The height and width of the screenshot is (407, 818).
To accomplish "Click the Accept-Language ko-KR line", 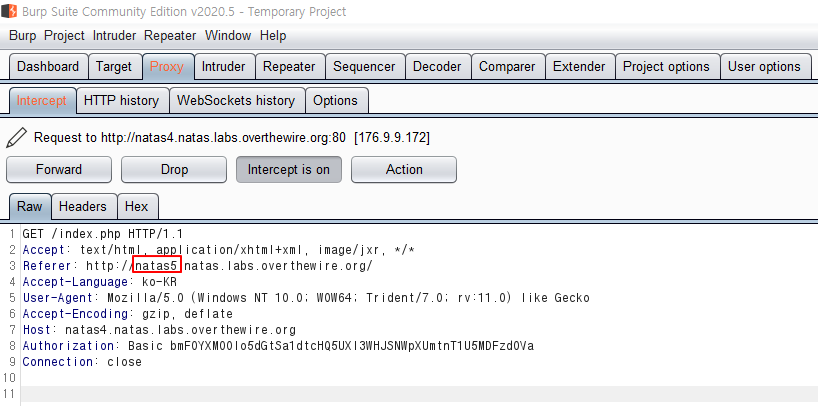I will pos(100,282).
